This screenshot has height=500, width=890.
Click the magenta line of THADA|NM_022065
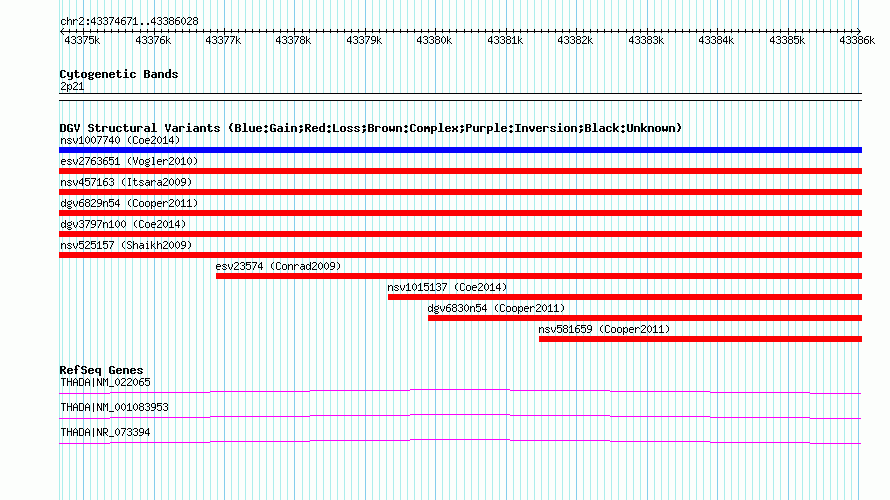coord(460,391)
